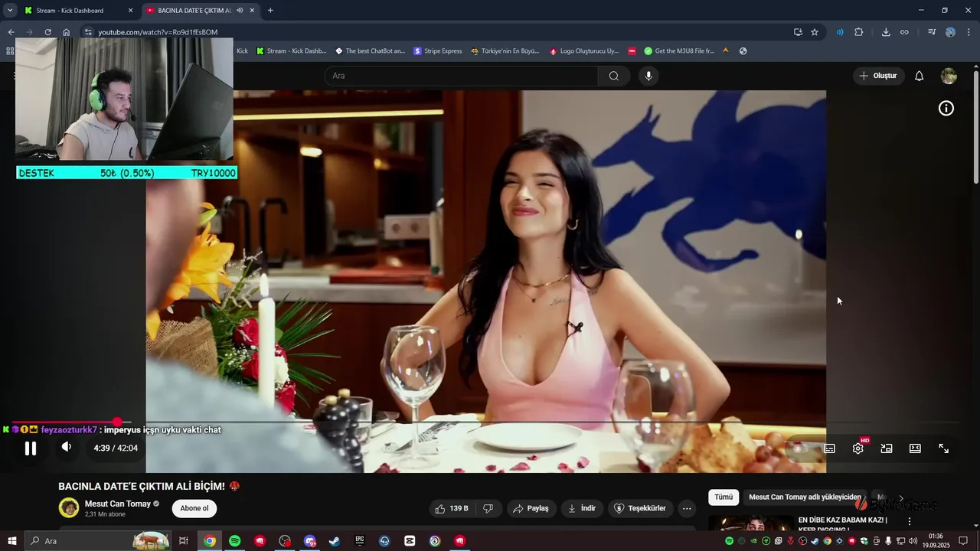Open Task View on the taskbar
Viewport: 980px width, 551px height.
coord(184,541)
